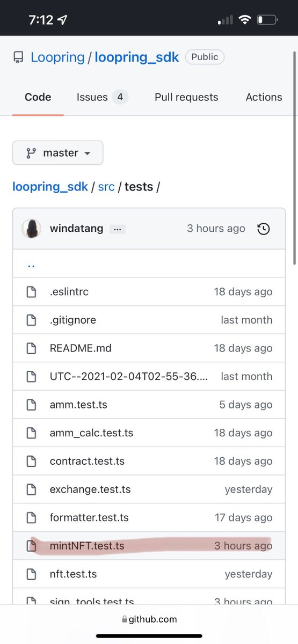Screen dimensions: 298x644
Task: Go to the src breadcrumb folder
Action: click(x=106, y=187)
